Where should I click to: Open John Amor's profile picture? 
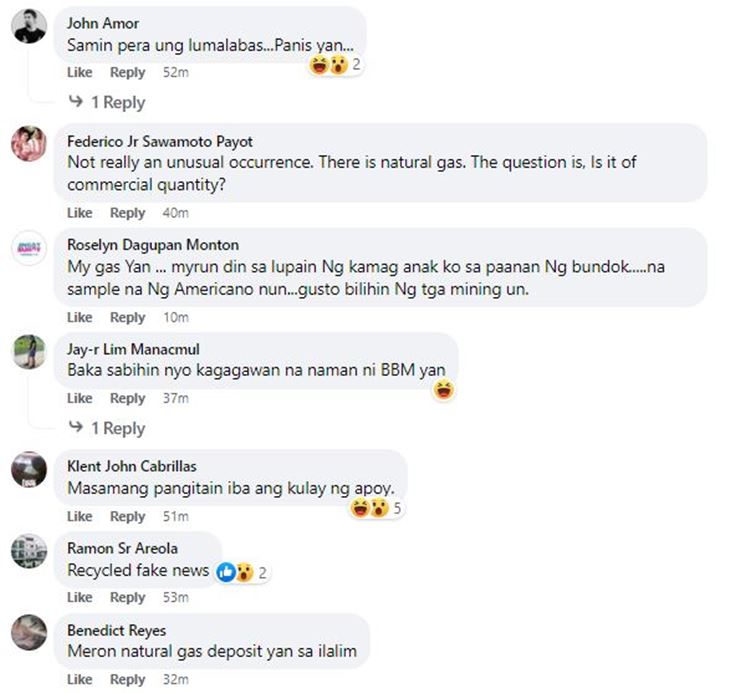[x=29, y=26]
